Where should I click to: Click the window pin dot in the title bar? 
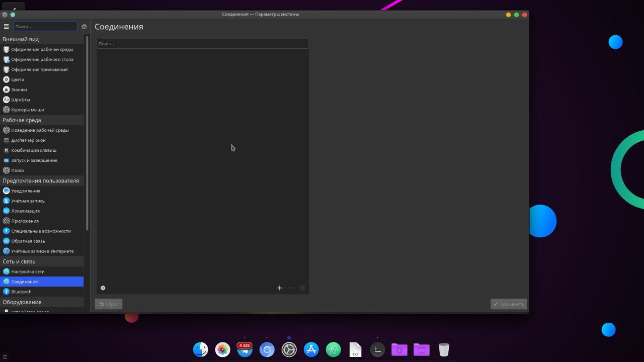tap(13, 15)
